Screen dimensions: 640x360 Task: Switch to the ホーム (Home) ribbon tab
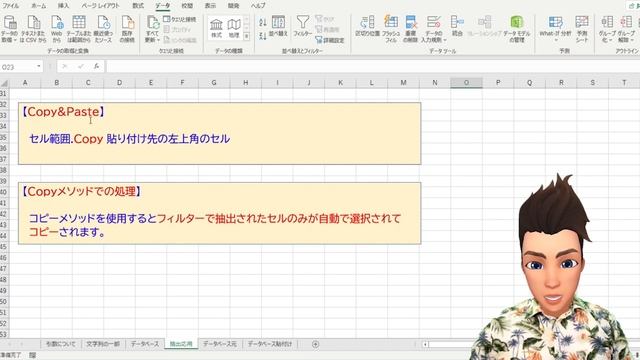pyautogui.click(x=39, y=6)
